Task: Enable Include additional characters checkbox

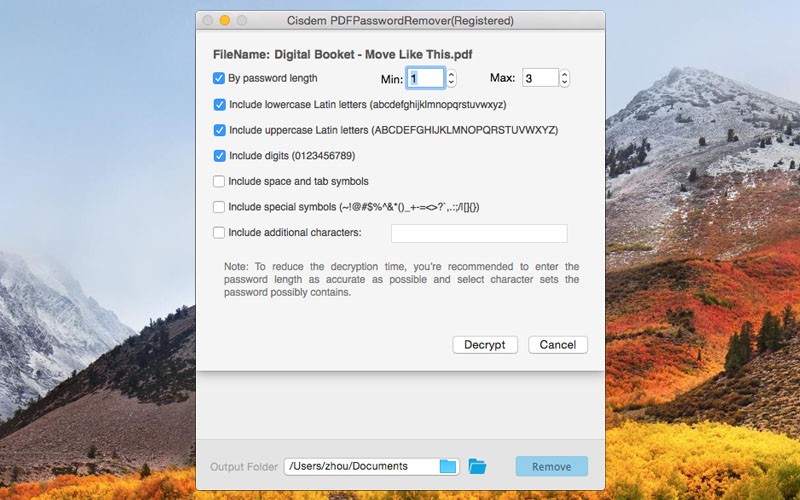Action: tap(219, 232)
